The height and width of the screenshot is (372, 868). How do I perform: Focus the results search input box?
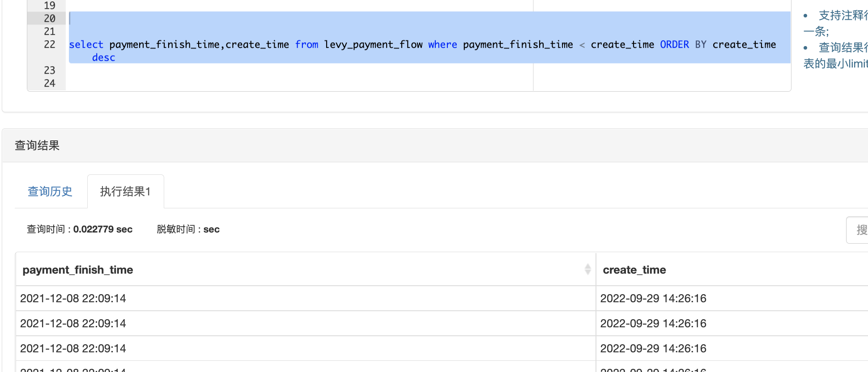858,230
